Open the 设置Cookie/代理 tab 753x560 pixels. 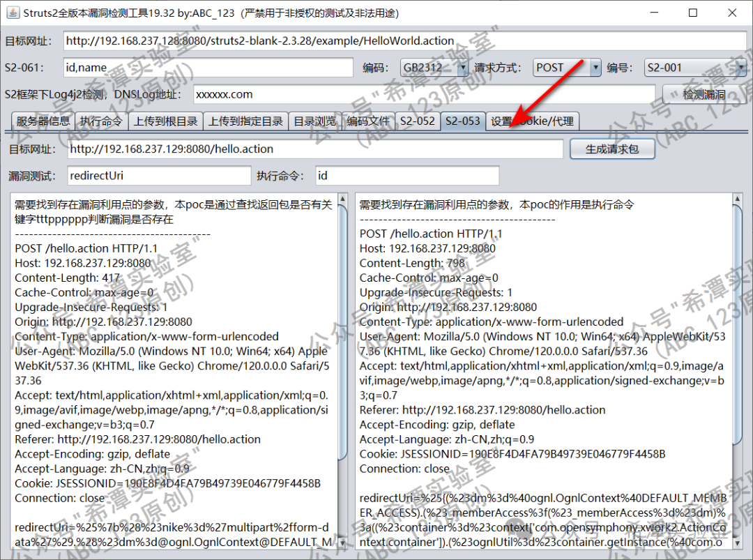(x=532, y=121)
